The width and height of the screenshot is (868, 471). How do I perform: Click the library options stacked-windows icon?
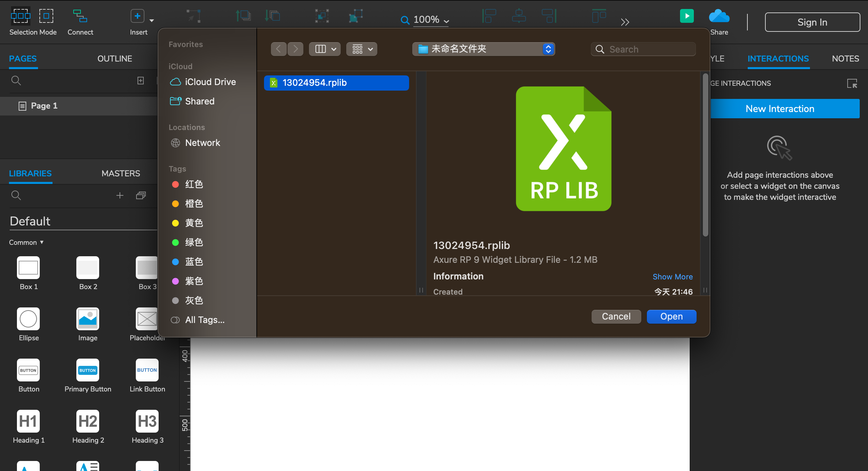point(141,195)
